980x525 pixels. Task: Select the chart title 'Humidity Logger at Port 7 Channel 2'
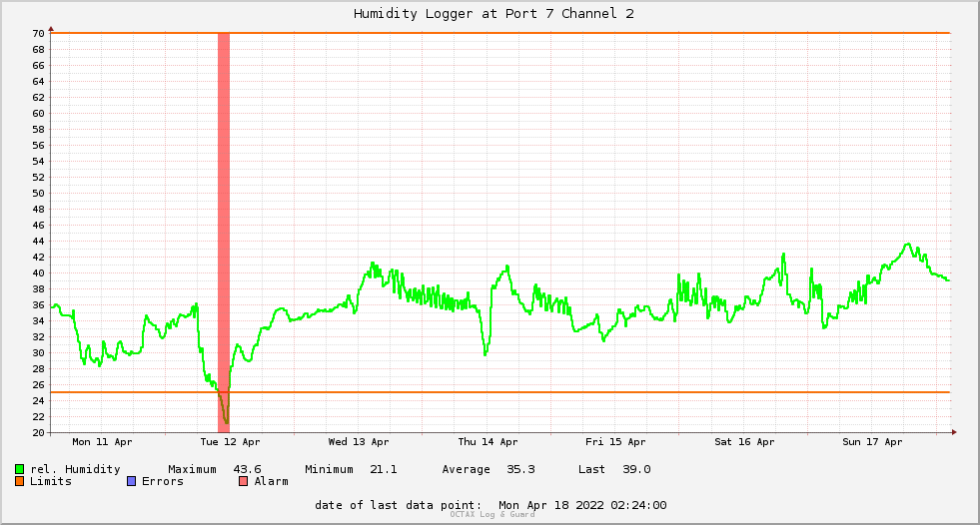click(x=493, y=14)
